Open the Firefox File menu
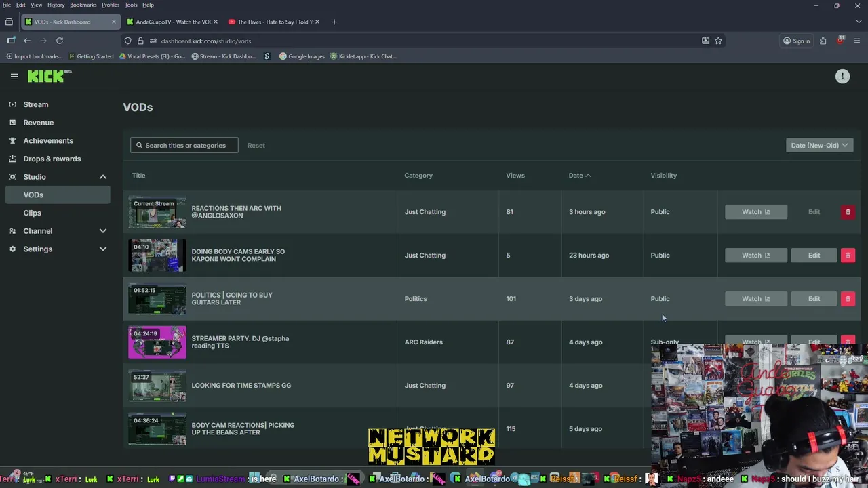Viewport: 868px width, 488px height. point(6,5)
